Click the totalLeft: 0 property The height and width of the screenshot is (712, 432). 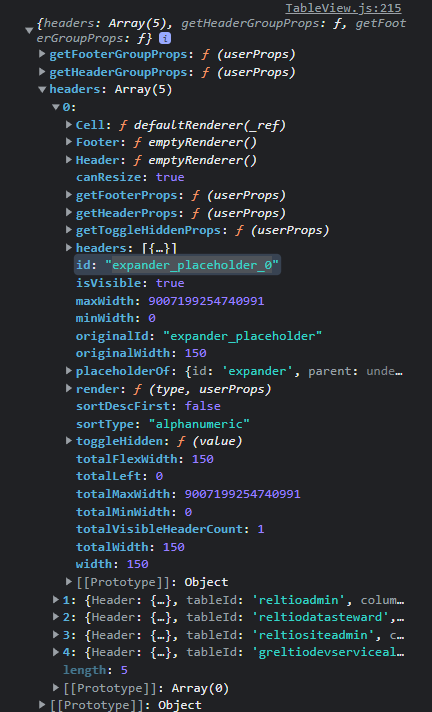119,476
